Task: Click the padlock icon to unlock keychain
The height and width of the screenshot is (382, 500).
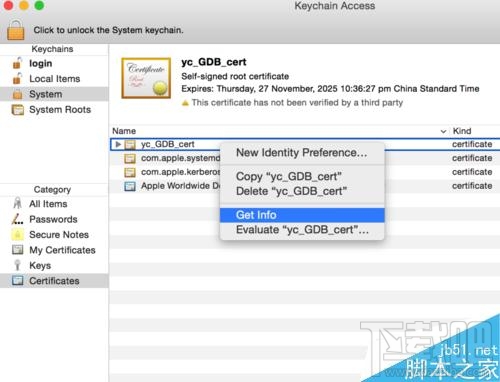Action: tap(16, 30)
